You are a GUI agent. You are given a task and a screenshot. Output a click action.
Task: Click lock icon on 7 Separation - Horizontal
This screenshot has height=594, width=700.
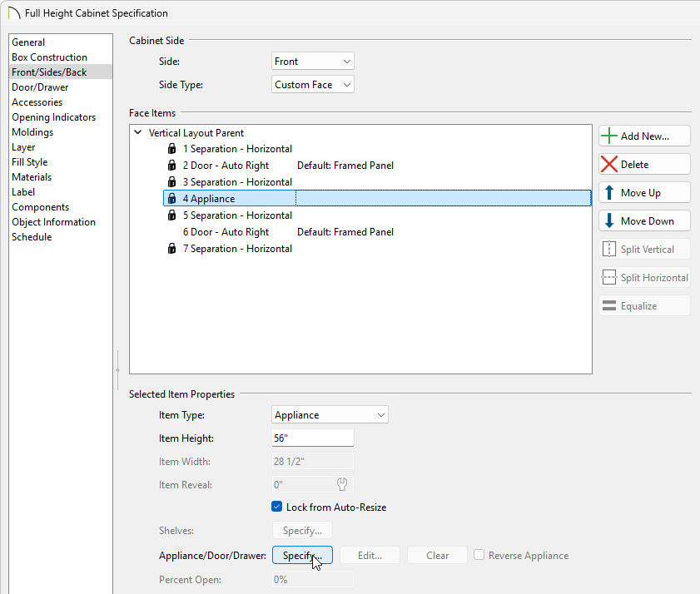(x=172, y=249)
